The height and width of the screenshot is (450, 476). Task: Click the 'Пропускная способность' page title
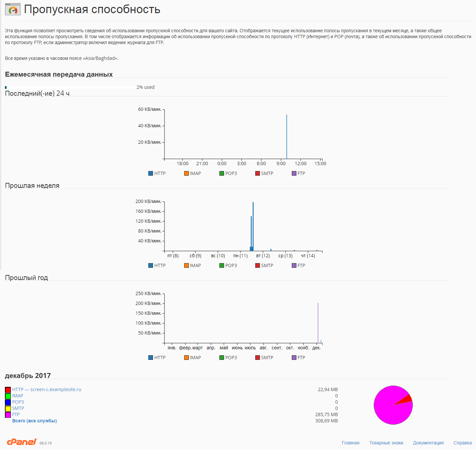click(92, 9)
